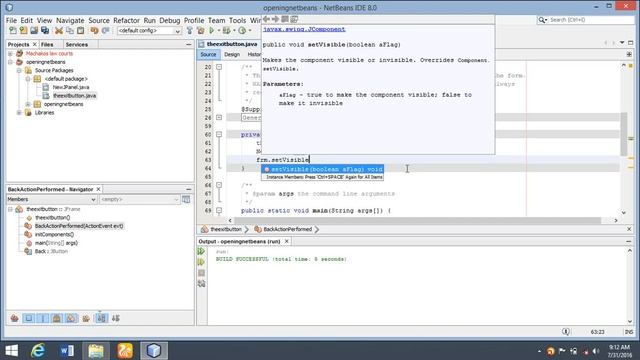
Task: Toggle Sort by Name in Navigator
Action: (x=101, y=318)
